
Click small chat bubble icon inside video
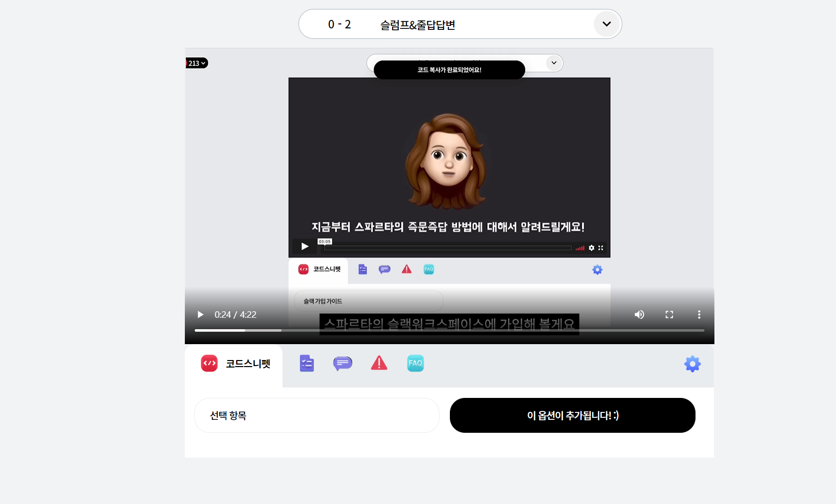tap(385, 269)
